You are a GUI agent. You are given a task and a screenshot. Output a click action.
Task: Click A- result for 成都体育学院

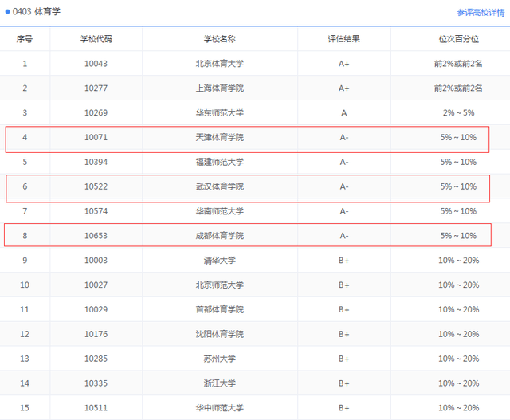[x=343, y=236]
